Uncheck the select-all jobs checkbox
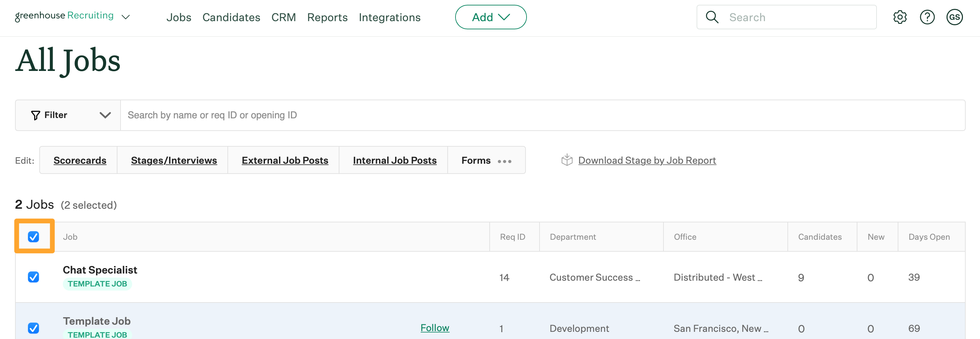 point(33,237)
